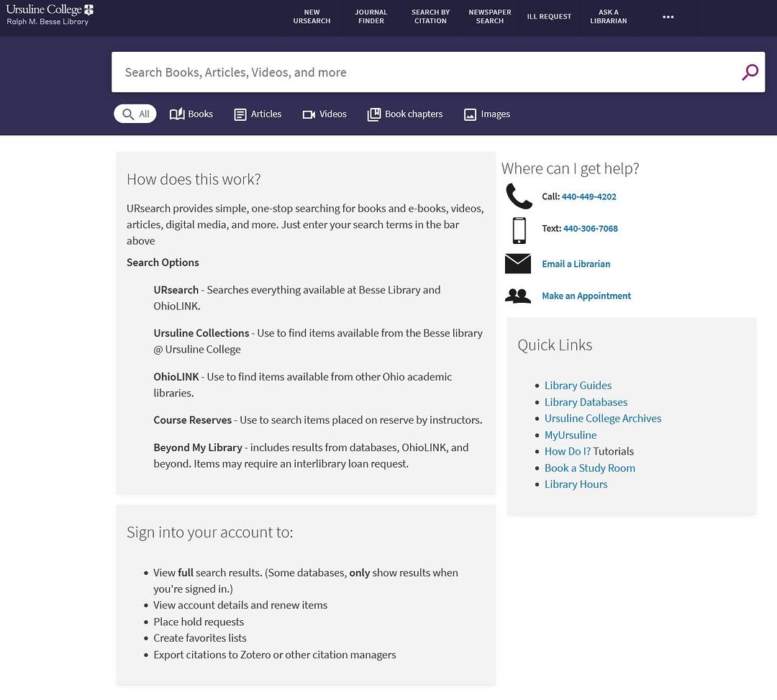Click the phone handset icon
Screen dimensions: 777x700
click(518, 196)
